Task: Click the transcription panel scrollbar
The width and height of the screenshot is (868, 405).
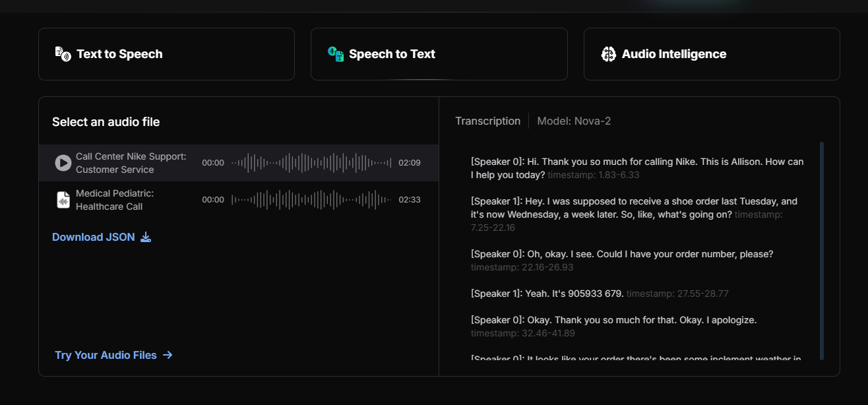Action: 822,251
